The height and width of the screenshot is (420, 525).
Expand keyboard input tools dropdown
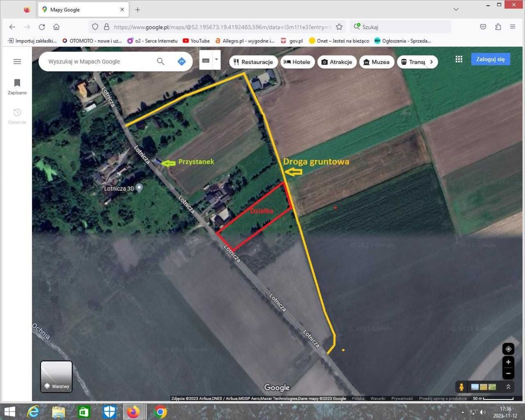pyautogui.click(x=216, y=60)
